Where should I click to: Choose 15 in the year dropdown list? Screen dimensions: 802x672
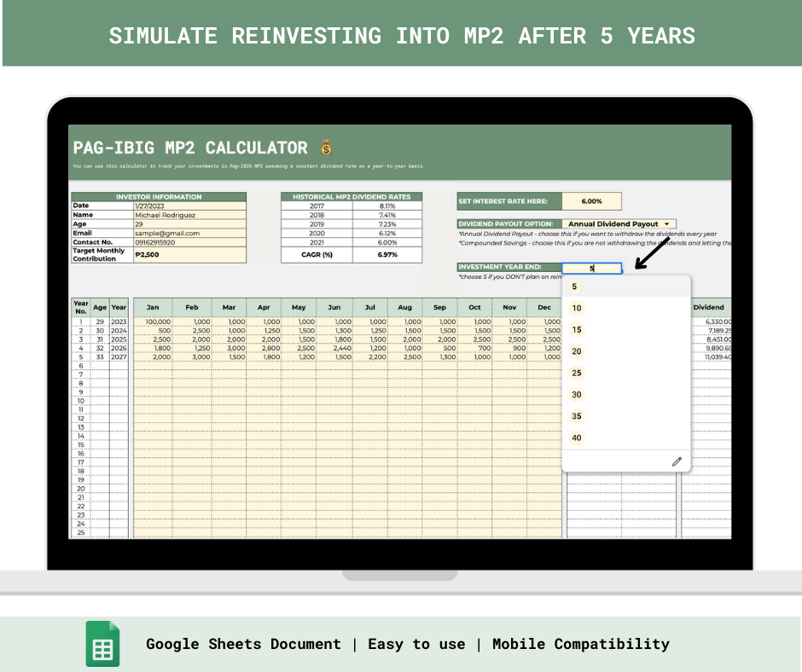point(577,330)
